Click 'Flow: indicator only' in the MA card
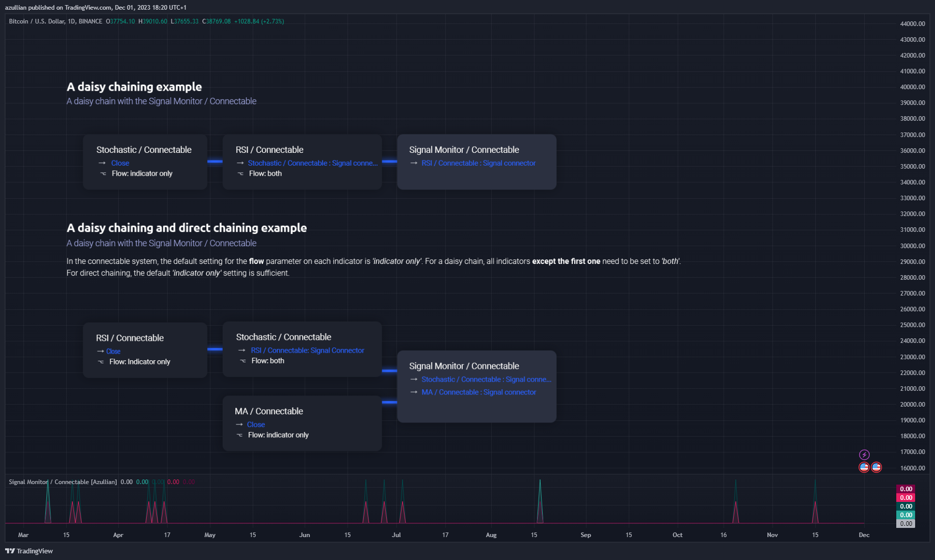This screenshot has width=935, height=560. click(278, 435)
